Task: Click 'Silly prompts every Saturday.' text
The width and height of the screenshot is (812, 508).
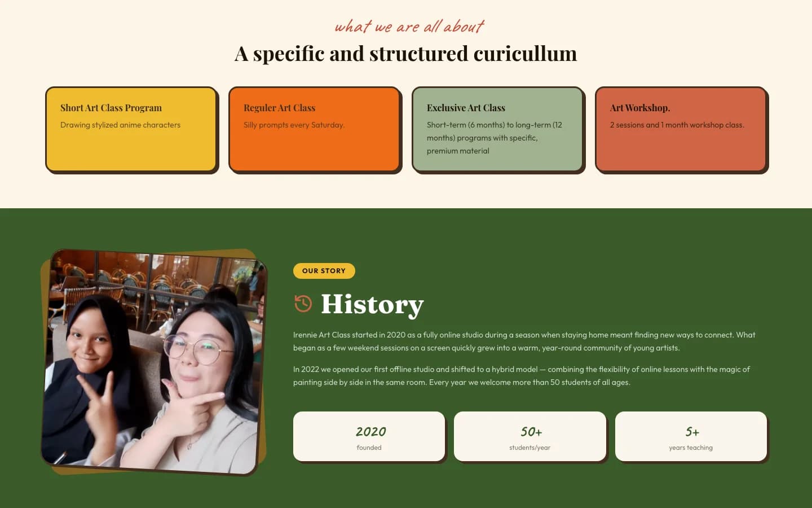Action: click(x=294, y=125)
